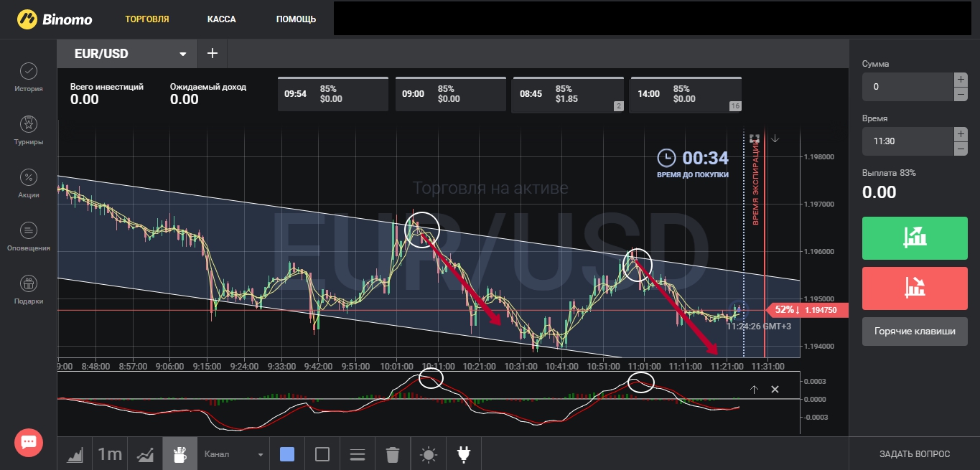Increase the Время expiry time with plus
The height and width of the screenshot is (470, 980).
(961, 134)
